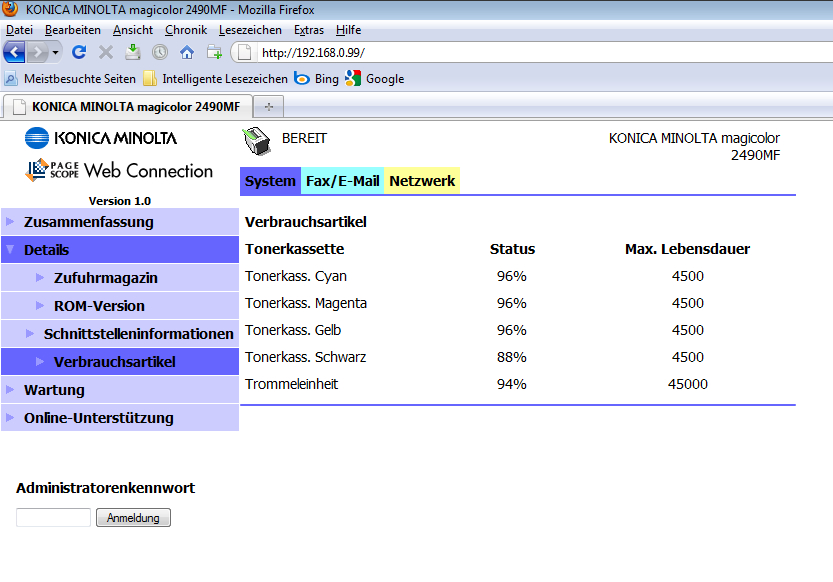The height and width of the screenshot is (582, 833).
Task: Open the ROM-Version sidebar entry
Action: coord(120,306)
